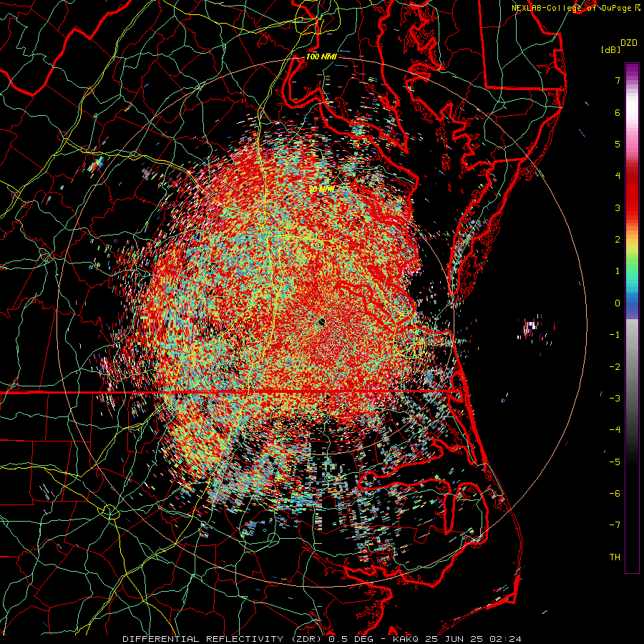Click the DZD product label
Screen dimensions: 644x644
[628, 43]
